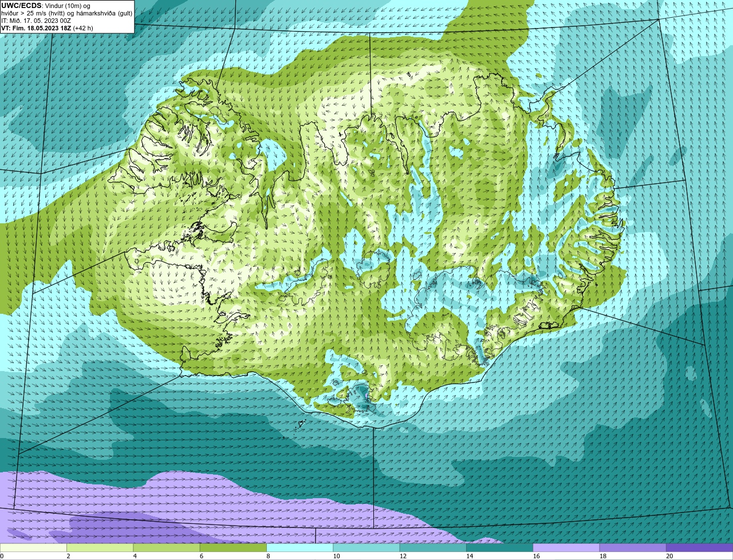Click the light purple swatch between 16 and 18
Screen dimensions: 733x560
566,548
